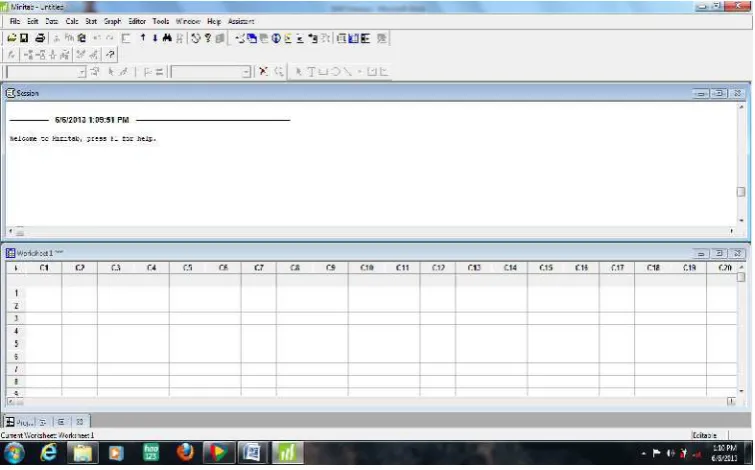
Task: Click the Project Manager toolbar icon
Action: [x=365, y=38]
